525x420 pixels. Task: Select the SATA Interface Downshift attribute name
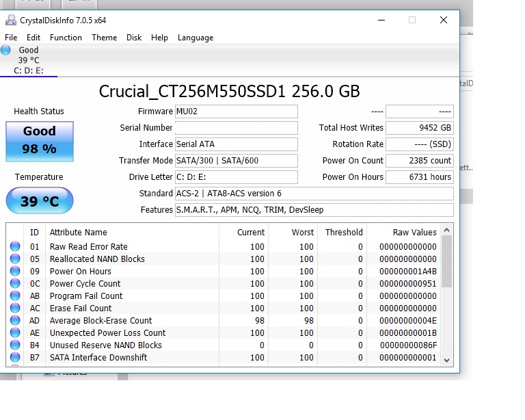(98, 357)
